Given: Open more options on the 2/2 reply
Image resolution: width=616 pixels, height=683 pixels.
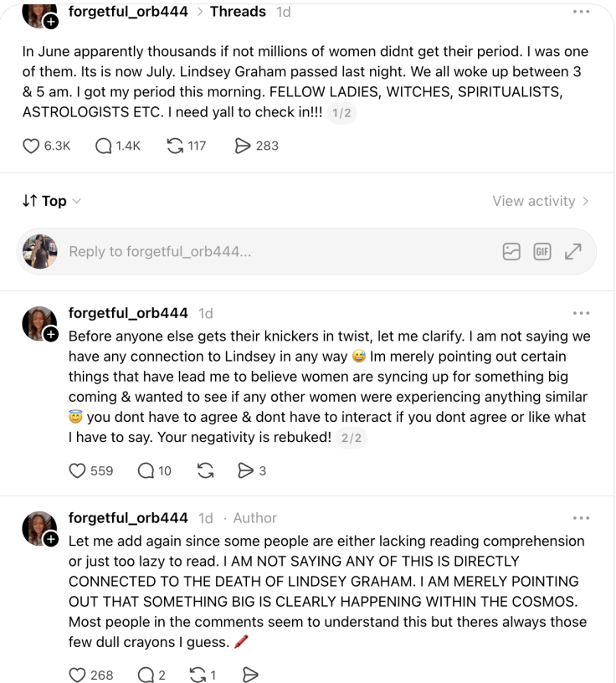Looking at the screenshot, I should (581, 313).
